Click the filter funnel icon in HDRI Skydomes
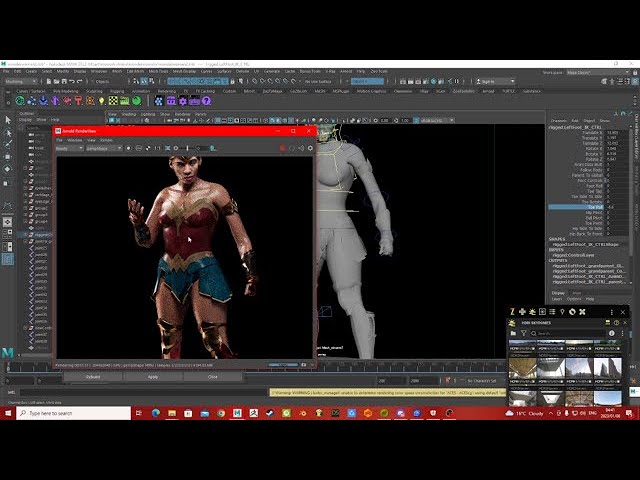640x480 pixels. (523, 333)
